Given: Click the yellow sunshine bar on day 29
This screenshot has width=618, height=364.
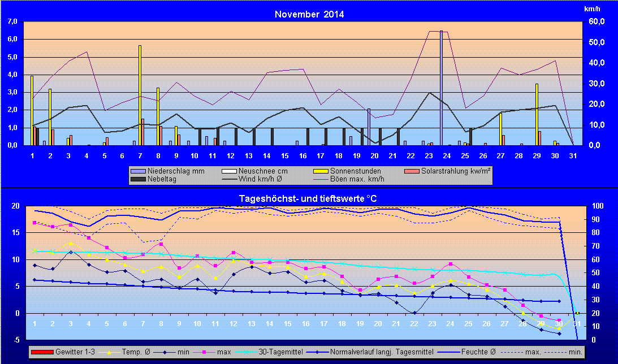Looking at the screenshot, I should 537,114.
